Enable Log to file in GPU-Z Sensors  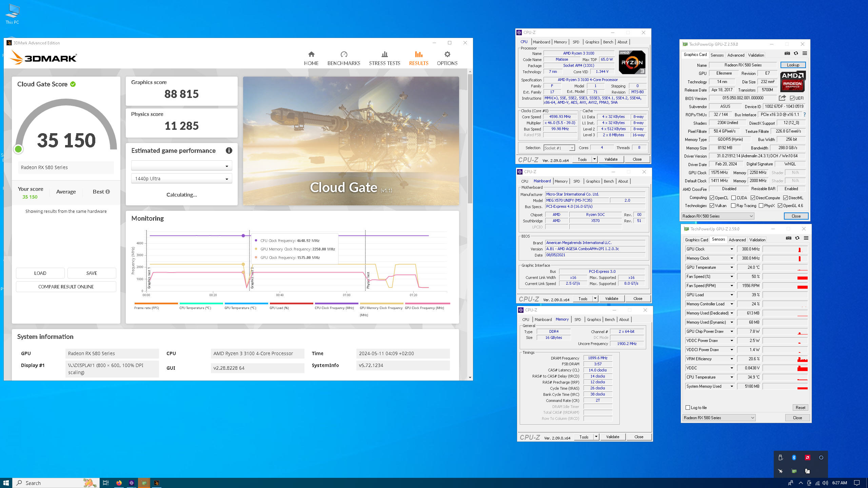pos(688,408)
